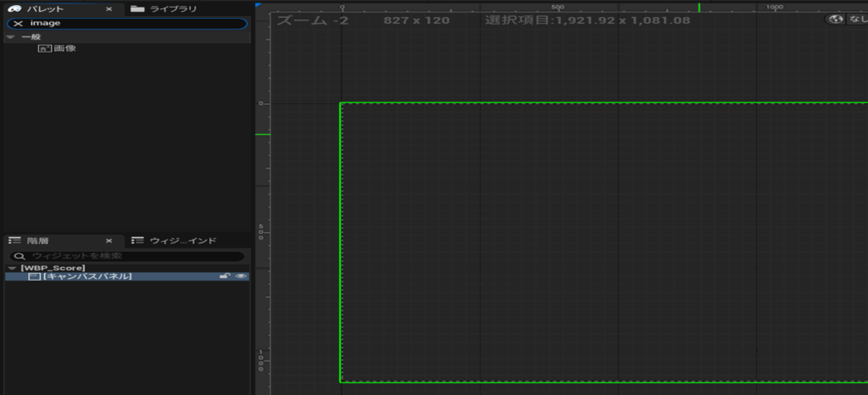868x395 pixels.
Task: Click the hierarchy search magnifier icon
Action: (19, 255)
